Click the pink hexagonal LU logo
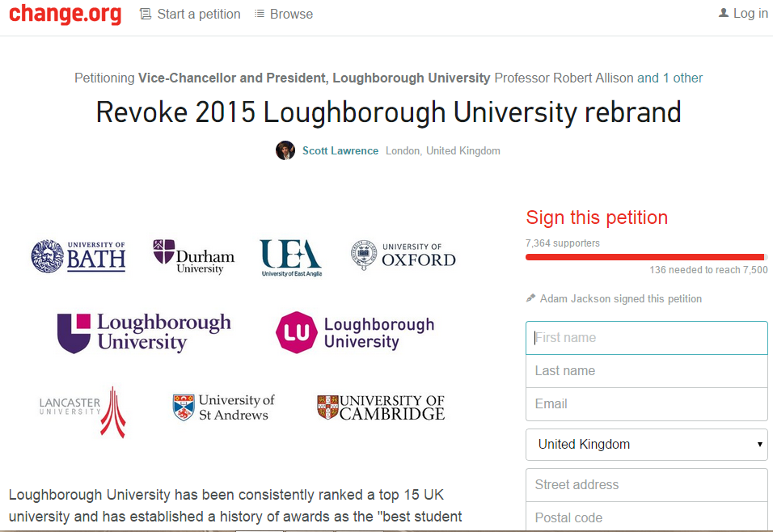The width and height of the screenshot is (773, 532). pyautogui.click(x=296, y=332)
